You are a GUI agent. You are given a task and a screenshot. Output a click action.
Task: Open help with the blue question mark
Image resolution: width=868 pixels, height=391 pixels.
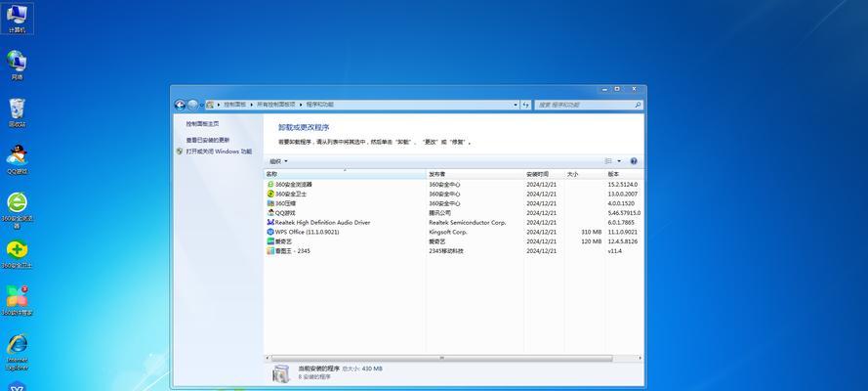(x=634, y=161)
